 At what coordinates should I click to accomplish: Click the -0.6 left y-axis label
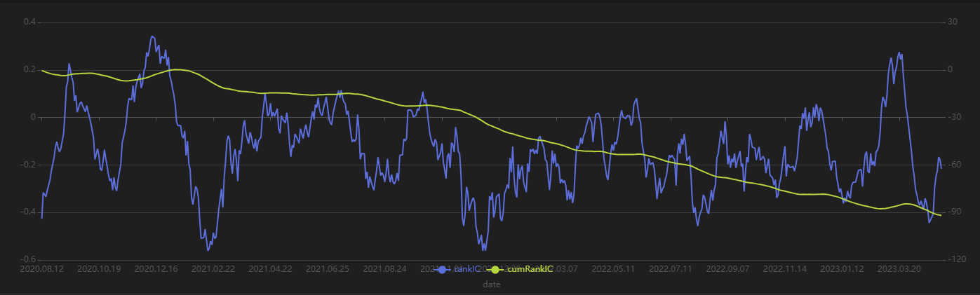[28, 260]
